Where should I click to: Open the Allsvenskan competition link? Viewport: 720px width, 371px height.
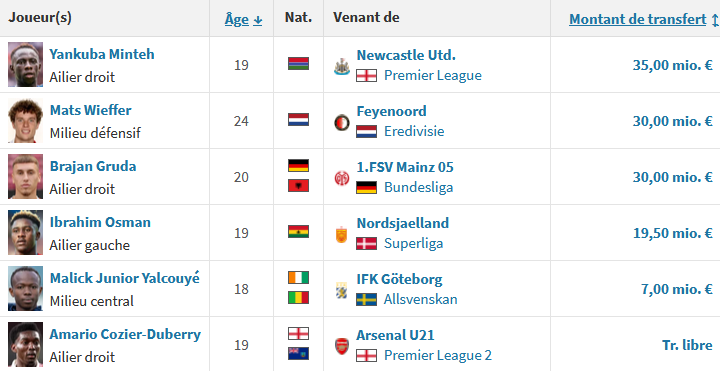click(421, 299)
